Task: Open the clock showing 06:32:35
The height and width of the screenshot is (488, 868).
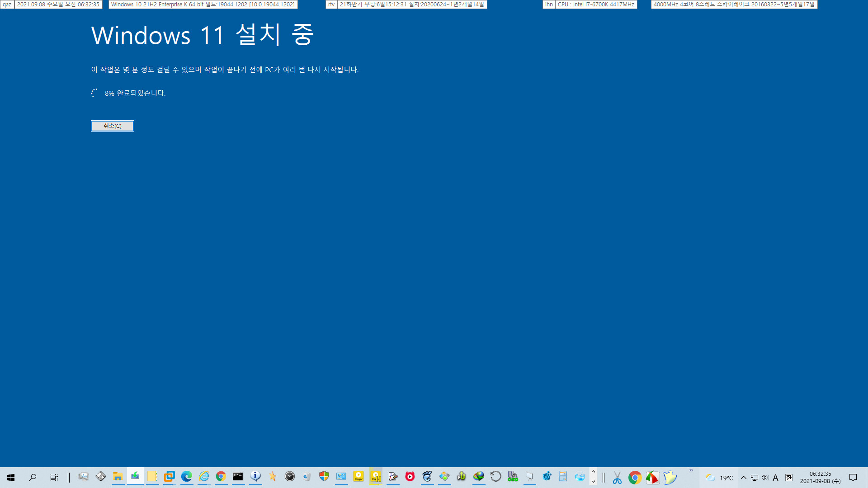Action: coord(820,477)
